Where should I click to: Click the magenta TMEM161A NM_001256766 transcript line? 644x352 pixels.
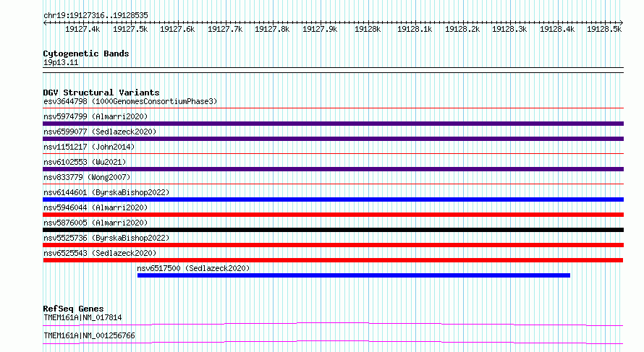tap(333, 342)
